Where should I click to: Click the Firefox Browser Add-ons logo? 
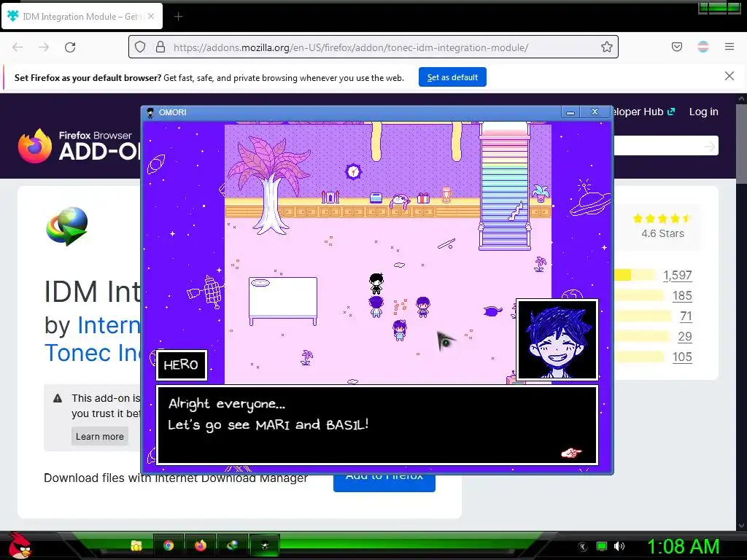tap(80, 146)
